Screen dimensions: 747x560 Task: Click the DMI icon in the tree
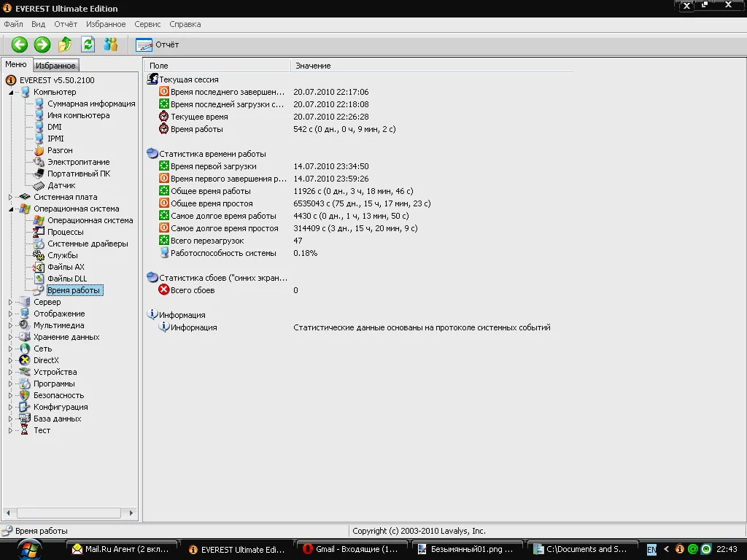coord(39,127)
